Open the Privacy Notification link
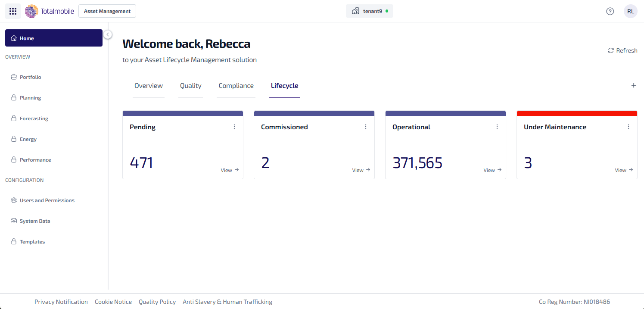644x309 pixels. pyautogui.click(x=61, y=302)
